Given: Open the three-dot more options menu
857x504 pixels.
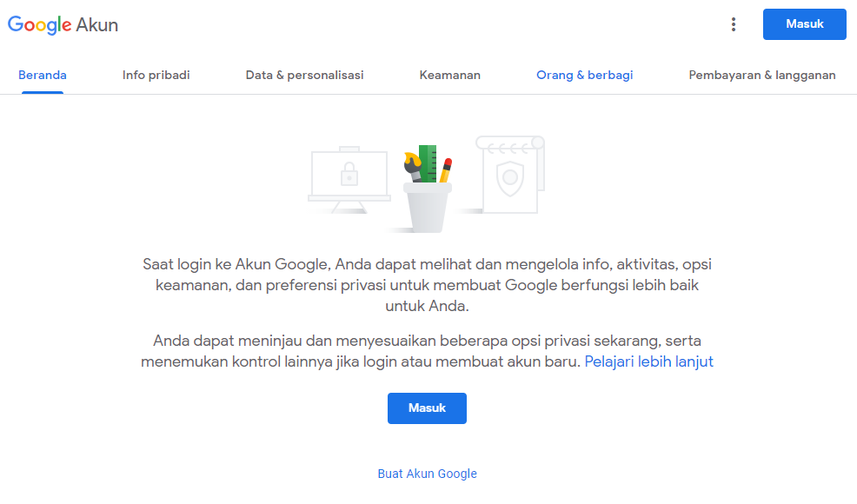Looking at the screenshot, I should [734, 24].
